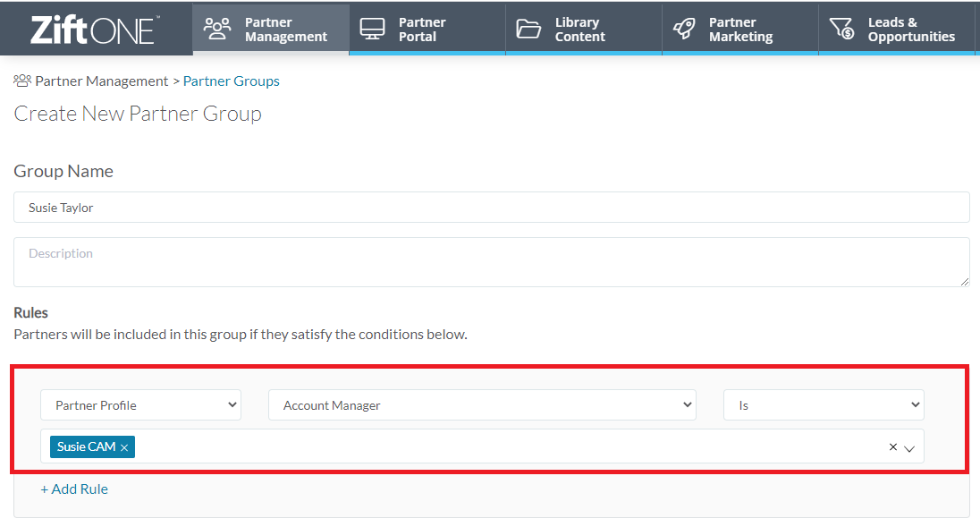980x527 pixels.
Task: Open the Partner Portal tab
Action: [x=427, y=30]
